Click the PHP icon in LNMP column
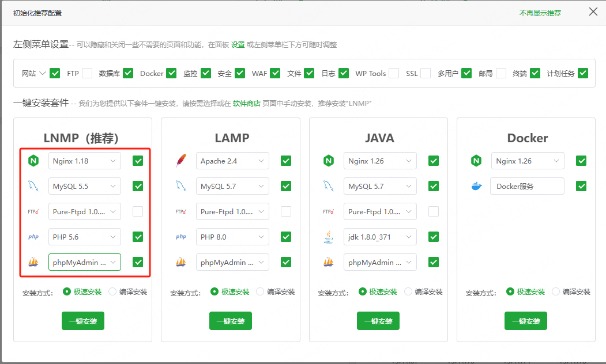 coord(33,237)
